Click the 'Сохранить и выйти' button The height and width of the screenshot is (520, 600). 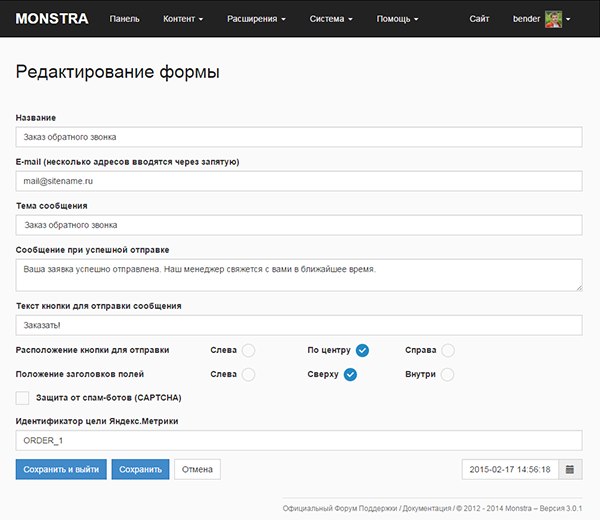tap(61, 469)
